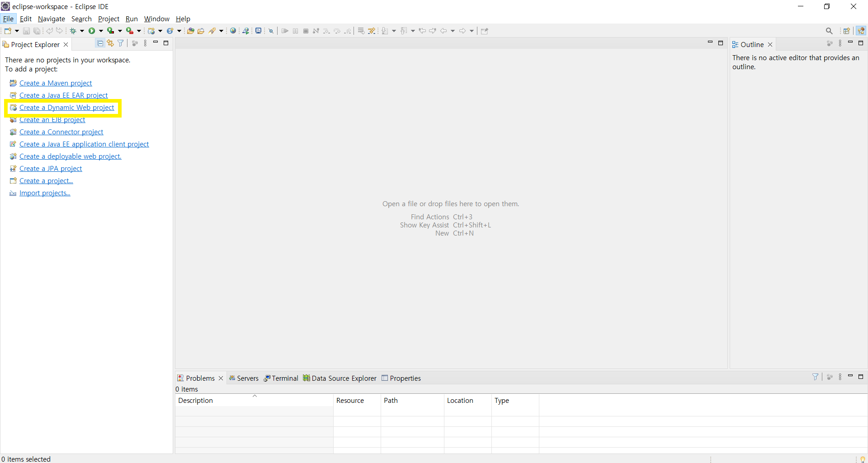
Task: Click the Next Annotation icon
Action: [385, 31]
